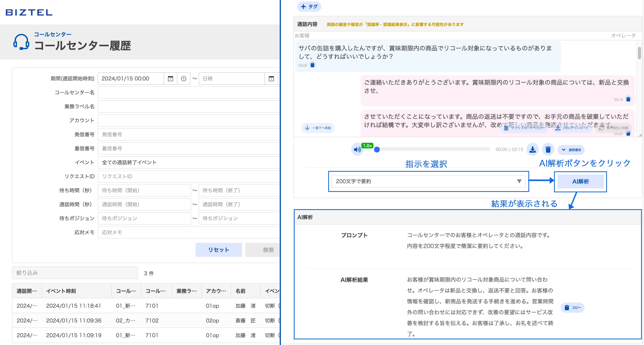Copy operator message at 00:24 clipboard icon
This screenshot has width=644, height=345.
(x=628, y=133)
